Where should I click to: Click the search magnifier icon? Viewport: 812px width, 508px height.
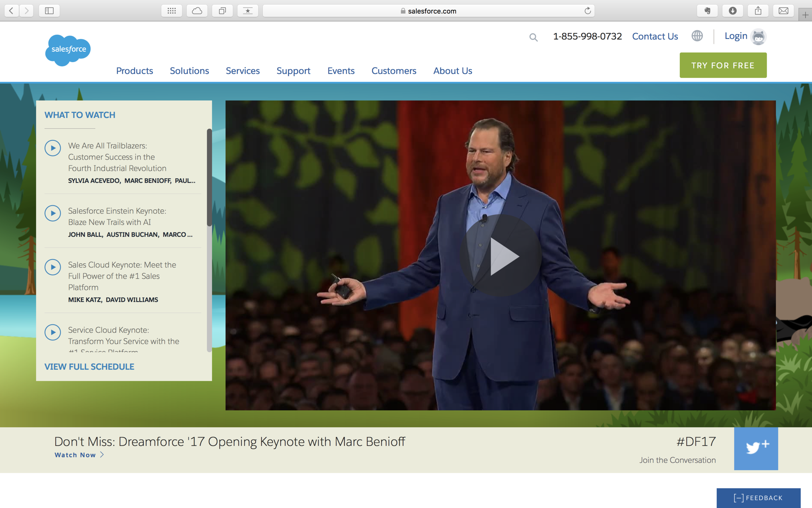coord(533,37)
